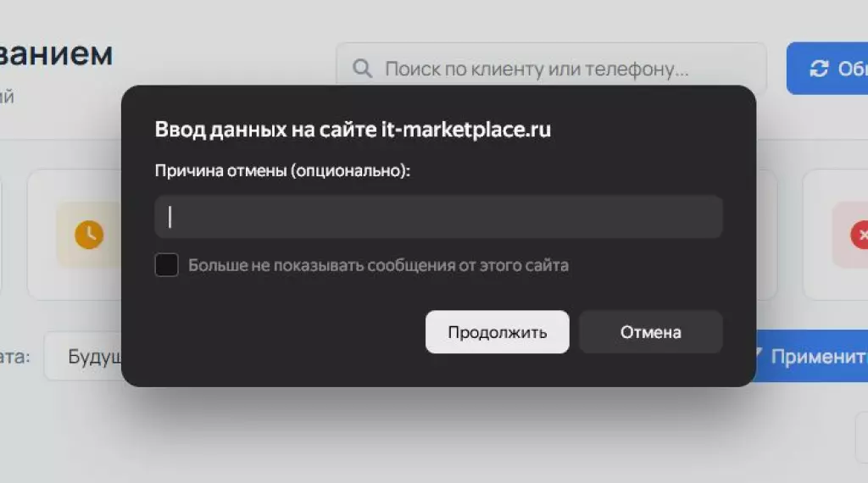Click the dialog title mentioning it-marketplace.ru
Image resolution: width=868 pixels, height=483 pixels.
353,130
